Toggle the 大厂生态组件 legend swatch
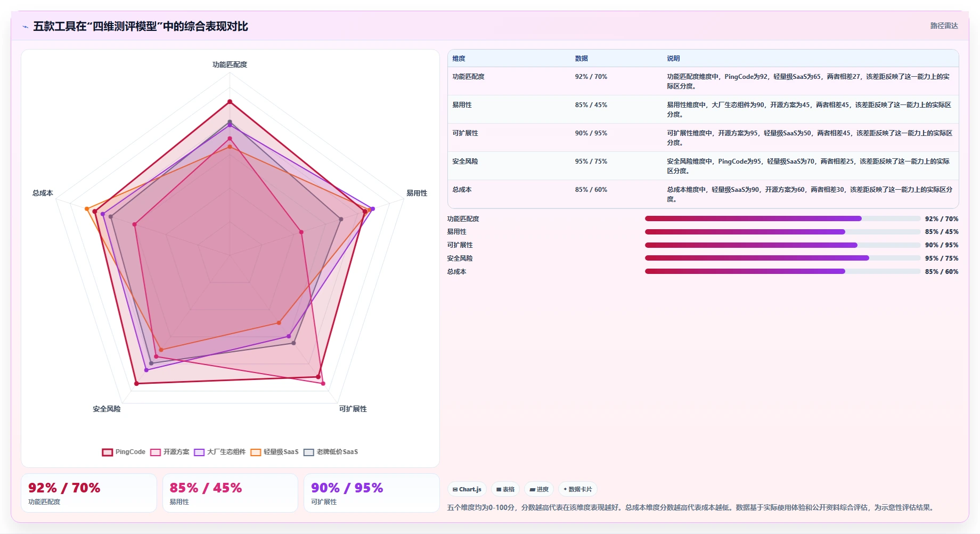 [199, 452]
